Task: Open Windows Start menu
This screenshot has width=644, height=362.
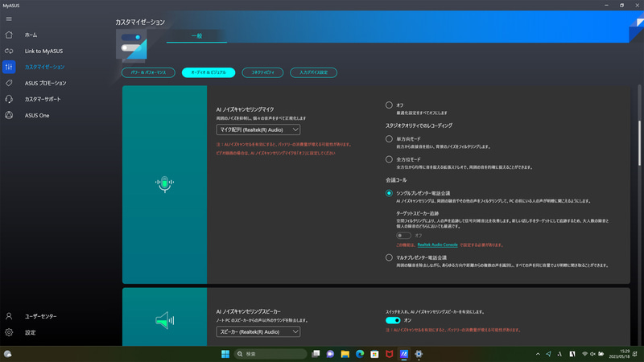Action: [x=225, y=354]
